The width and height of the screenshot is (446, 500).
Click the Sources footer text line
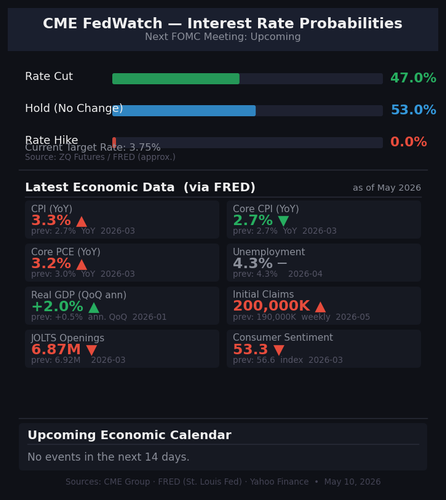point(223,482)
